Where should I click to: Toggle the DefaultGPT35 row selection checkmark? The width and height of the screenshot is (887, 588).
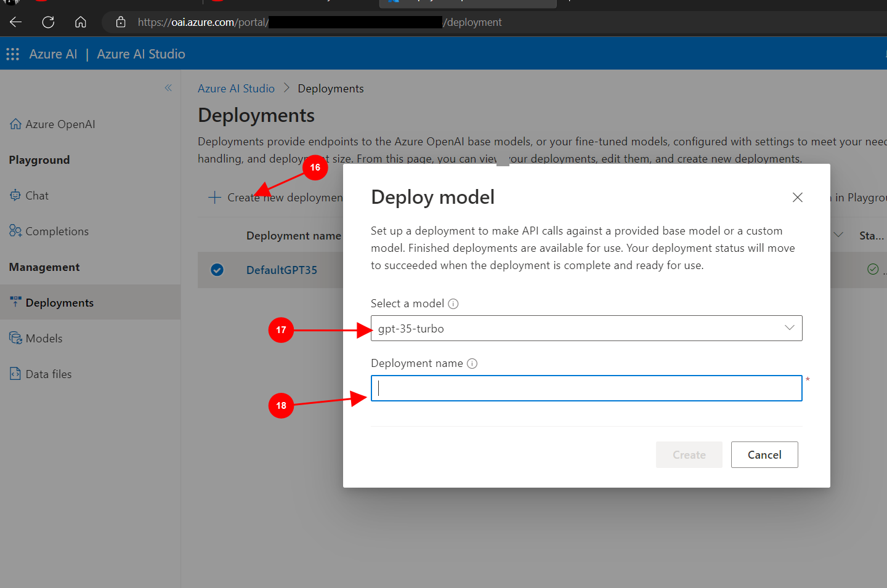pyautogui.click(x=217, y=270)
